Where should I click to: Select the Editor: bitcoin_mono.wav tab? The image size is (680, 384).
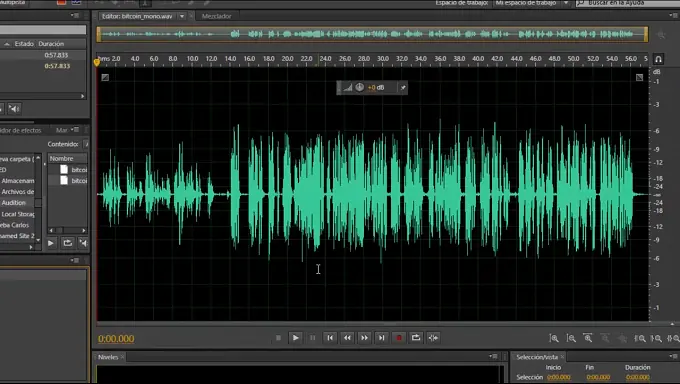(x=137, y=16)
